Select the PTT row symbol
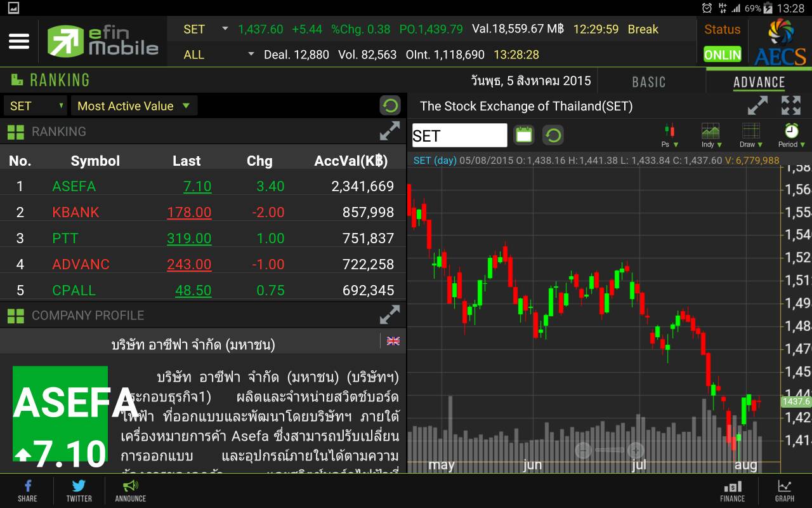 coord(65,238)
